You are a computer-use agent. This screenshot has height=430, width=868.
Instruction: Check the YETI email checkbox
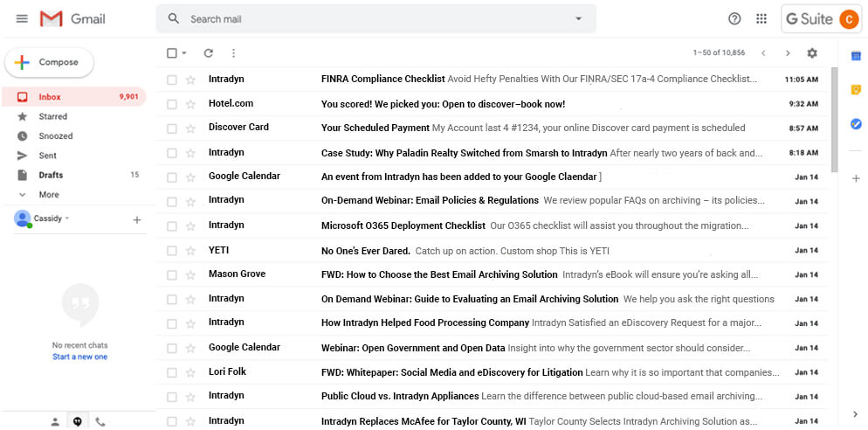172,251
